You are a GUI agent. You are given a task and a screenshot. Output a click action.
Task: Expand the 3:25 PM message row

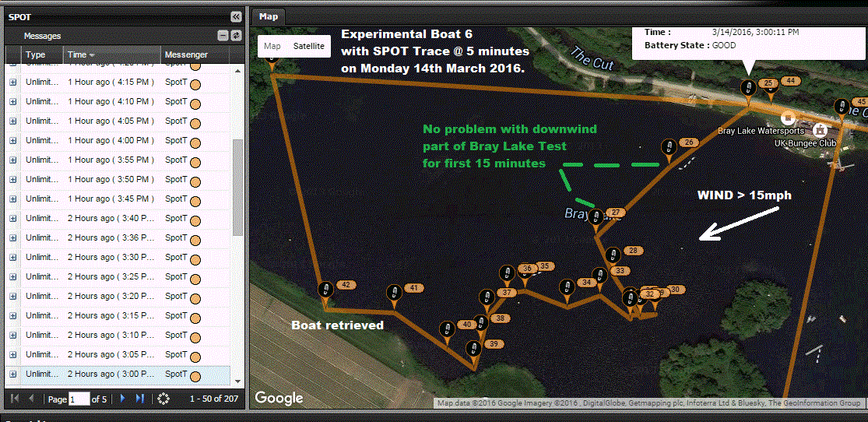12,276
